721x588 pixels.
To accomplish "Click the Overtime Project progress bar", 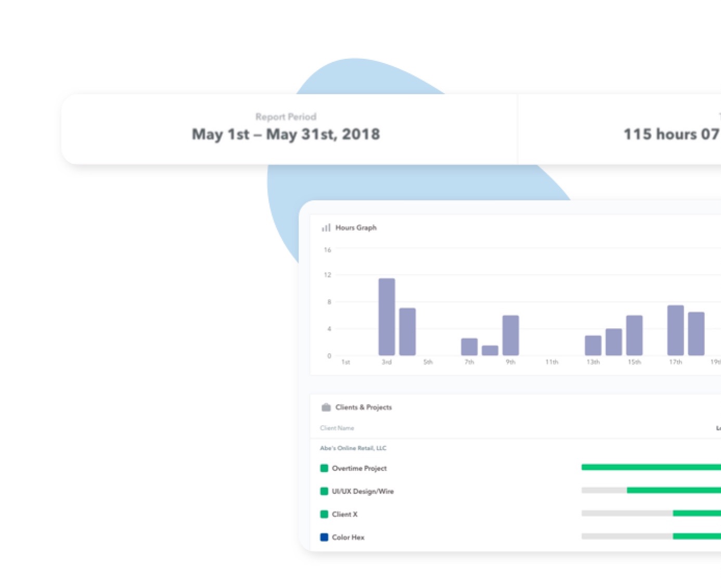I will pos(651,467).
